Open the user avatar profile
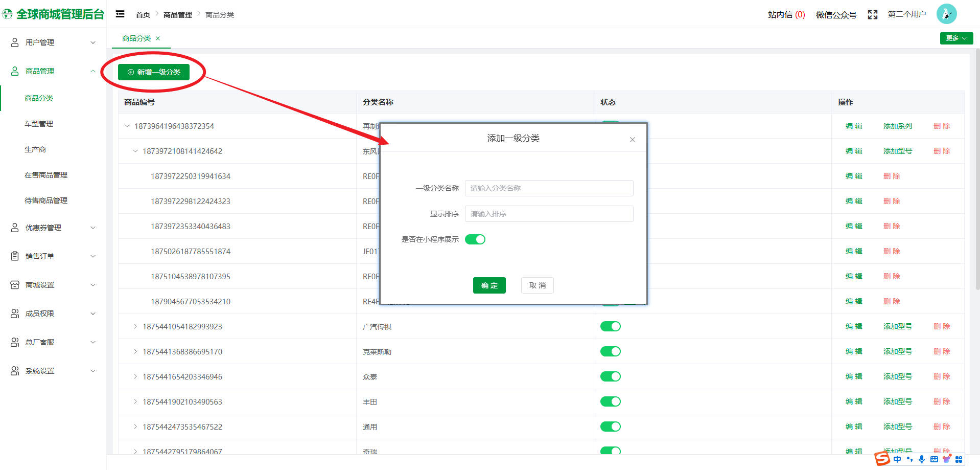Screen dimensions: 980x470 point(946,14)
